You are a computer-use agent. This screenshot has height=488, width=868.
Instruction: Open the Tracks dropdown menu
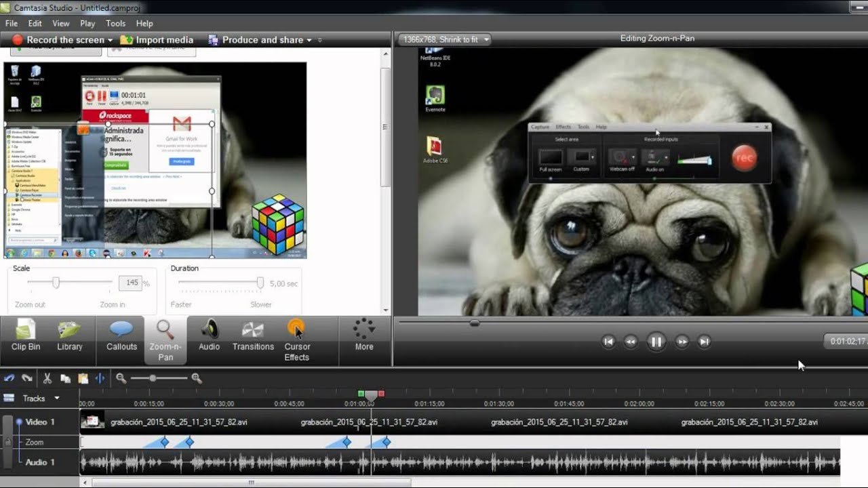[57, 398]
